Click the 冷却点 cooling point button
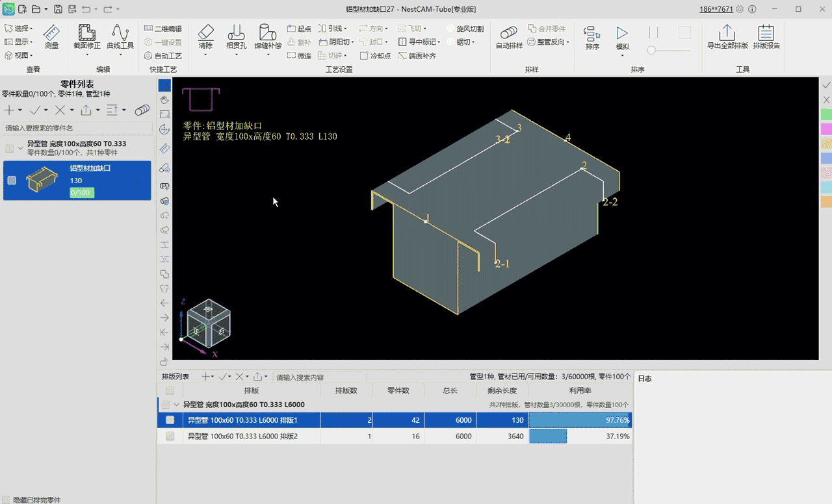 (x=375, y=56)
